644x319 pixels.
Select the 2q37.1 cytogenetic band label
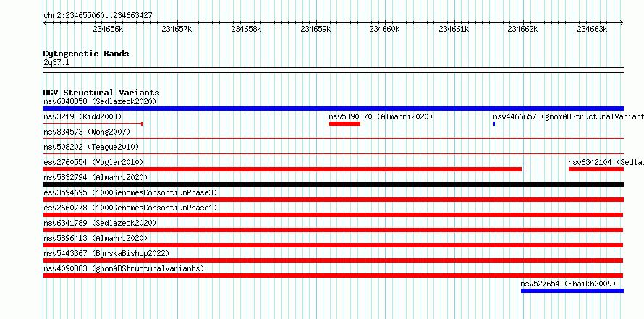coord(56,62)
